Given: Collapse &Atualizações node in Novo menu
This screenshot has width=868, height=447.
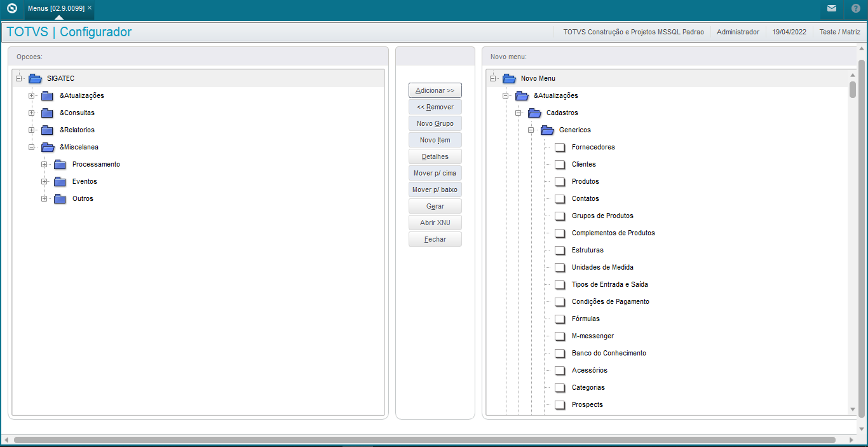Looking at the screenshot, I should 505,95.
